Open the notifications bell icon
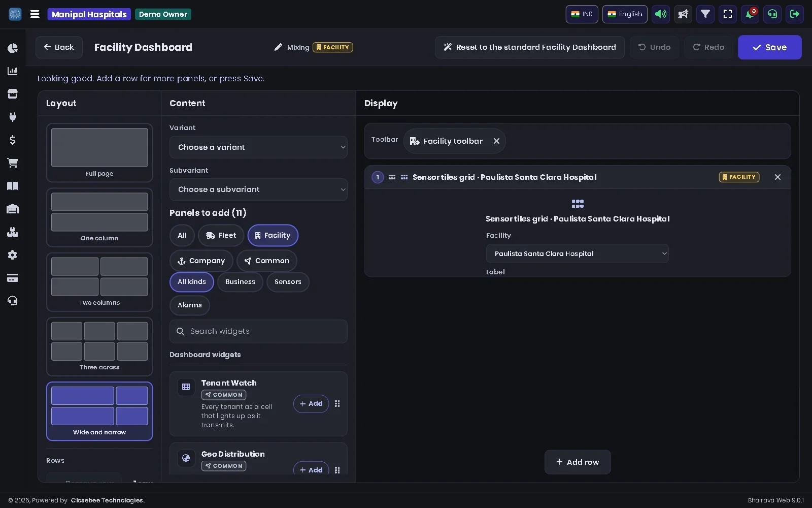 750,14
